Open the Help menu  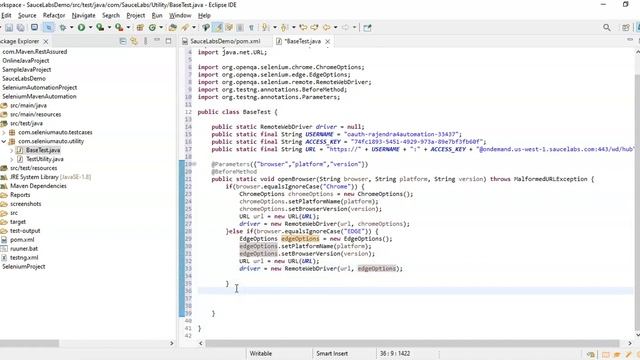[204, 16]
